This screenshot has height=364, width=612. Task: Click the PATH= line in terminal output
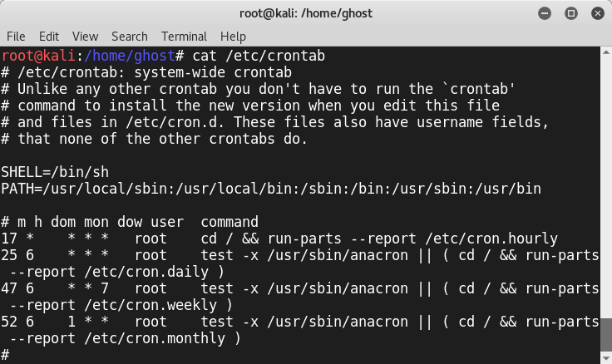coord(271,189)
